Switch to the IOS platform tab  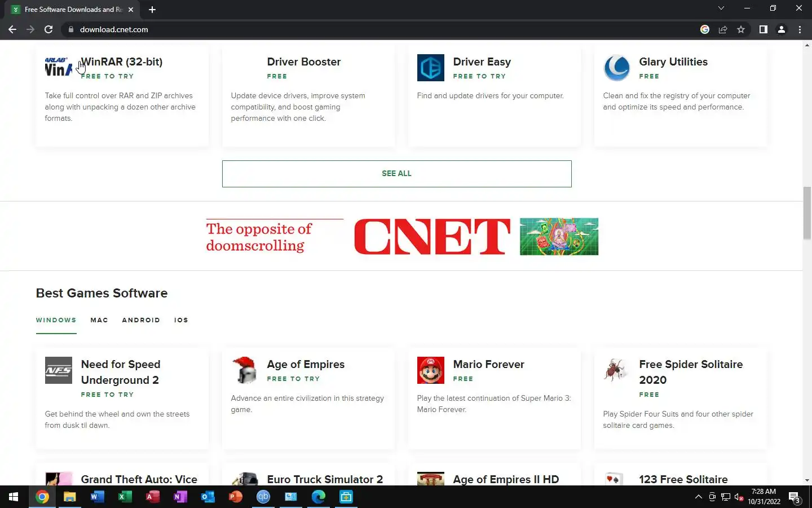[181, 320]
